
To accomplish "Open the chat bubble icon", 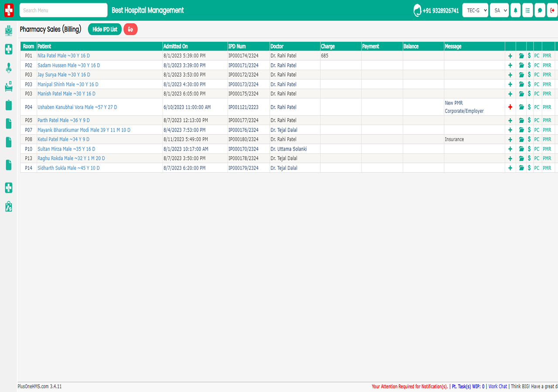I will (540, 10).
